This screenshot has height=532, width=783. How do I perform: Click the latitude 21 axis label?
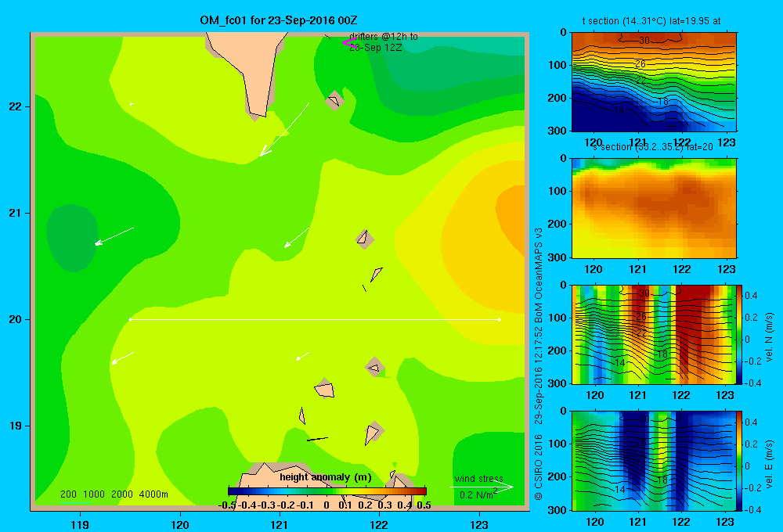click(15, 213)
